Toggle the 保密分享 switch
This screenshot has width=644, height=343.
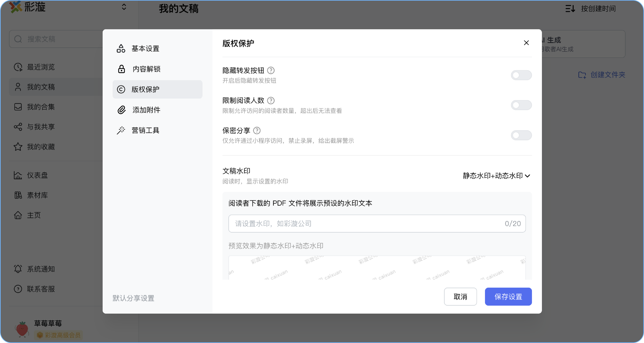tap(521, 135)
